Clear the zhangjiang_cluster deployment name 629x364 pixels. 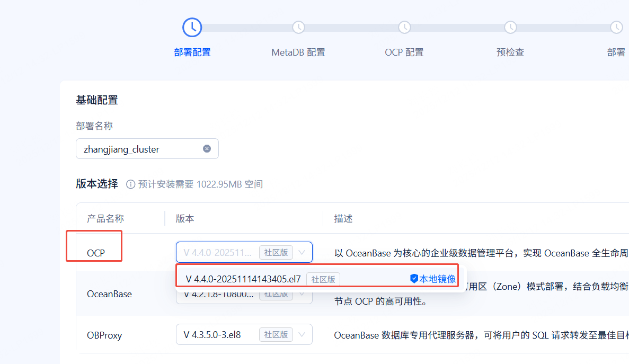pyautogui.click(x=207, y=149)
